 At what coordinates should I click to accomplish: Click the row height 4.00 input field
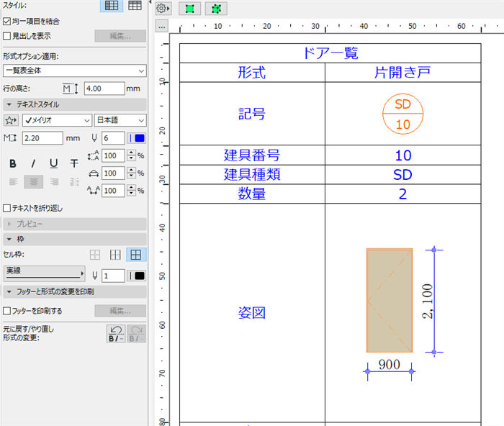point(104,89)
